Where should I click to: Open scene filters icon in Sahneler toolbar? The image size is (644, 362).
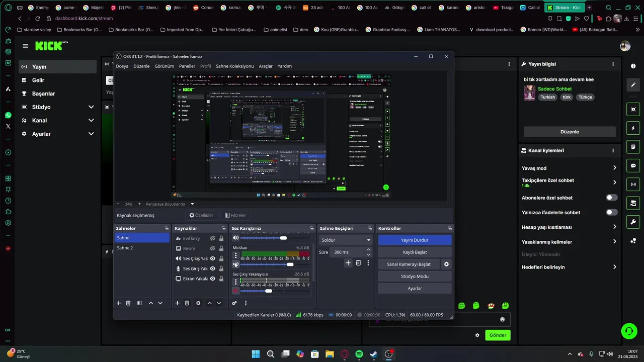139,303
